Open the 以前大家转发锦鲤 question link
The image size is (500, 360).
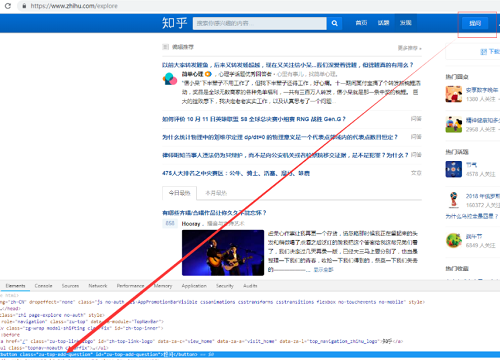point(287,65)
